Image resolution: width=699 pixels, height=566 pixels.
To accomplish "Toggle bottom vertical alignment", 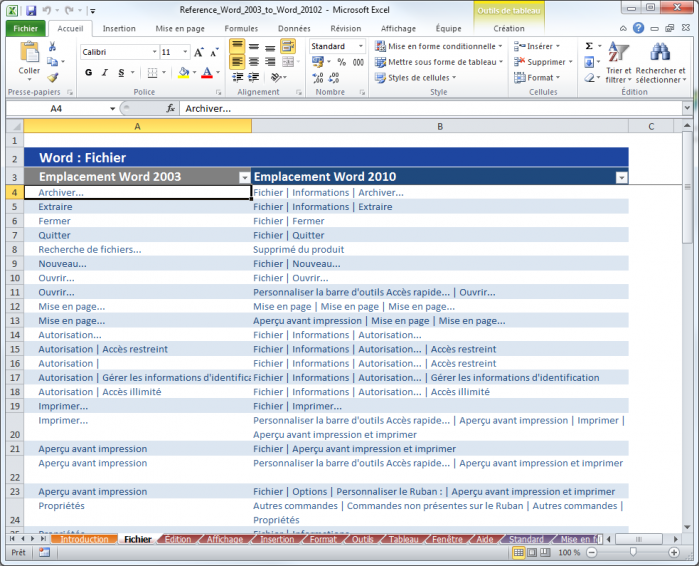I will tap(270, 46).
